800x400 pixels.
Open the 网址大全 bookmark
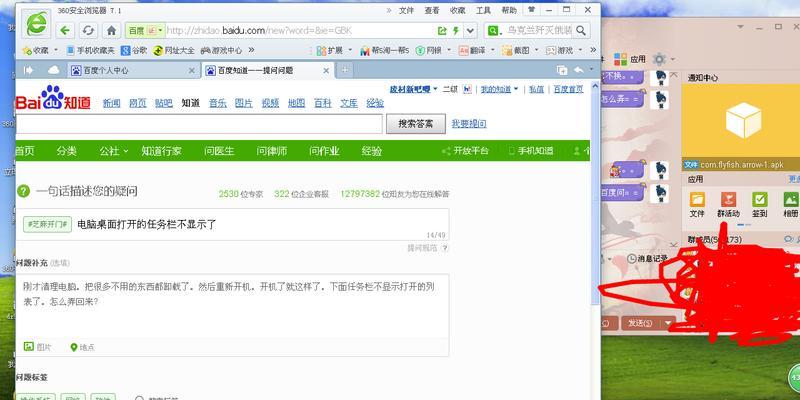pyautogui.click(x=174, y=51)
